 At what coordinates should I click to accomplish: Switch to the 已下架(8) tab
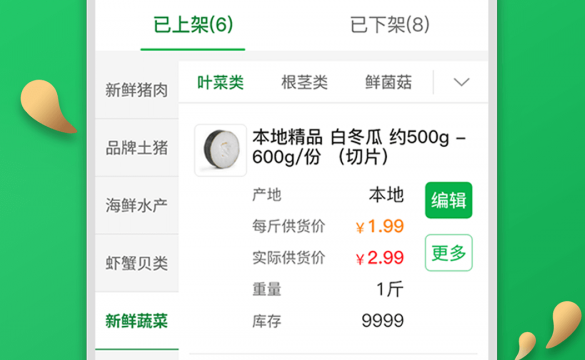tap(390, 25)
